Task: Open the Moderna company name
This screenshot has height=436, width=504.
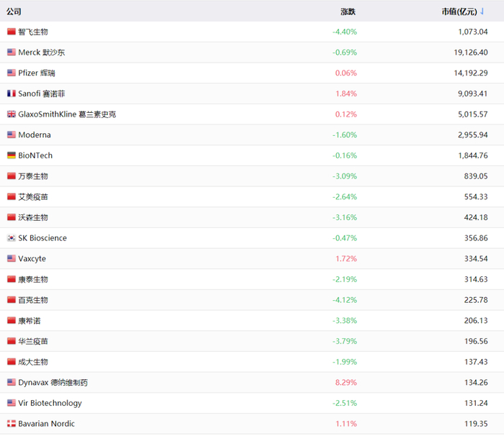Action: [35, 135]
